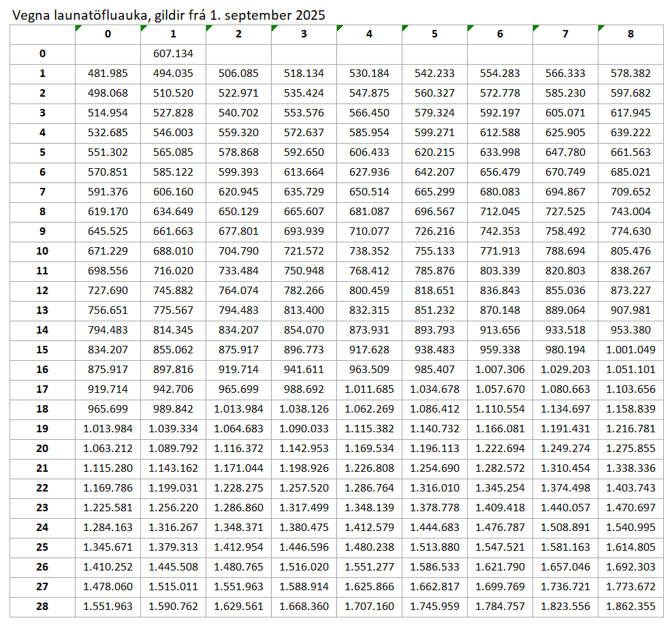Select the cell 1.007.306
The image size is (672, 627).
point(500,370)
